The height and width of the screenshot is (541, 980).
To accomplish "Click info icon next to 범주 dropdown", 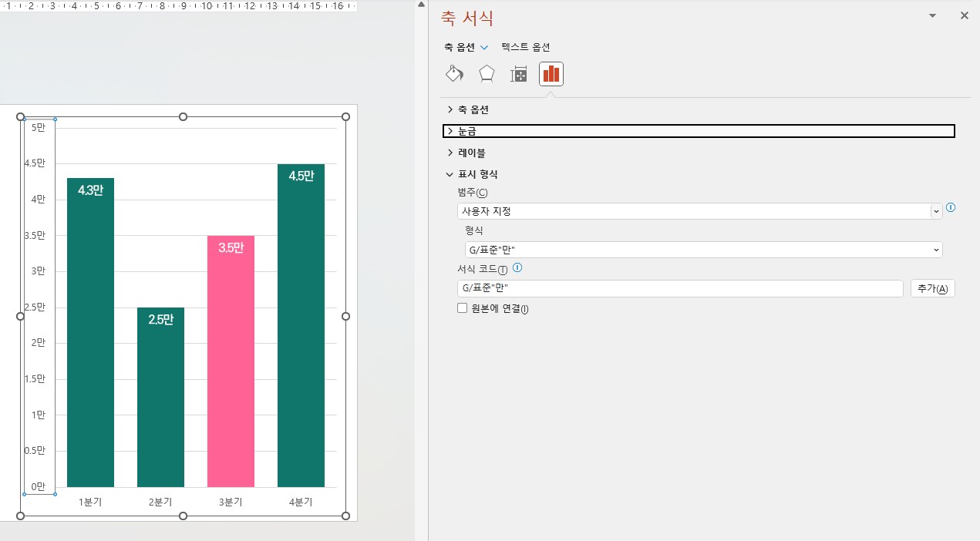I will [x=951, y=207].
